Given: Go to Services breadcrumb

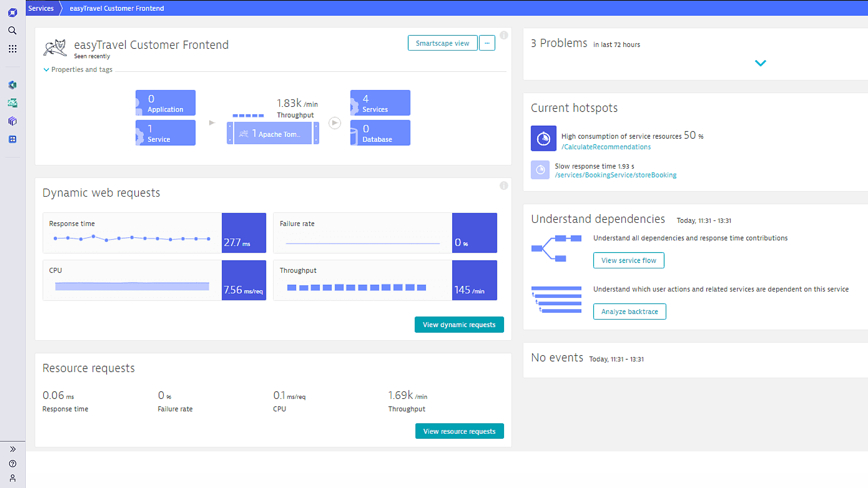Looking at the screenshot, I should (x=41, y=8).
